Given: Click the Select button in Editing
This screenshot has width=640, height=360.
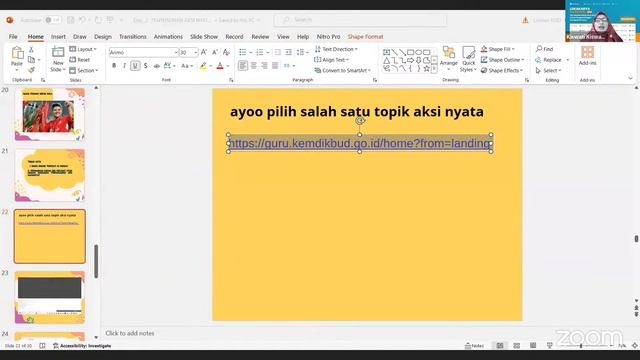Looking at the screenshot, I should (x=548, y=71).
